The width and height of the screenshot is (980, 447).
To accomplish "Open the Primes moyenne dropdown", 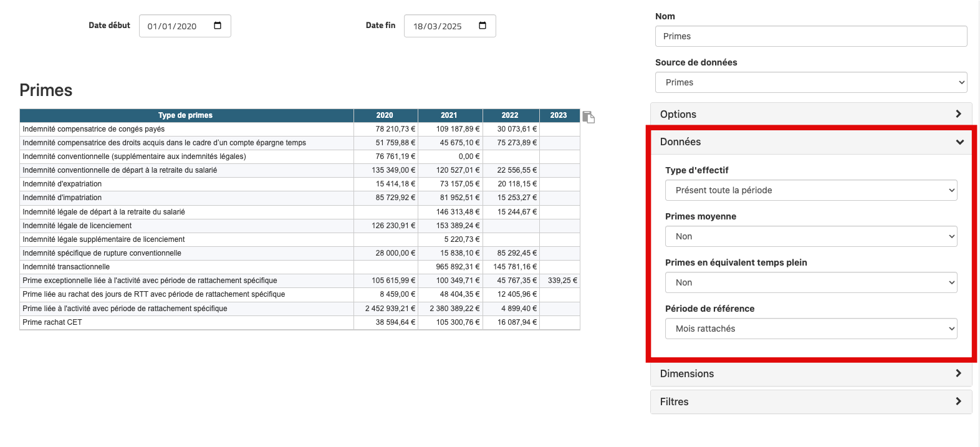I will 811,236.
